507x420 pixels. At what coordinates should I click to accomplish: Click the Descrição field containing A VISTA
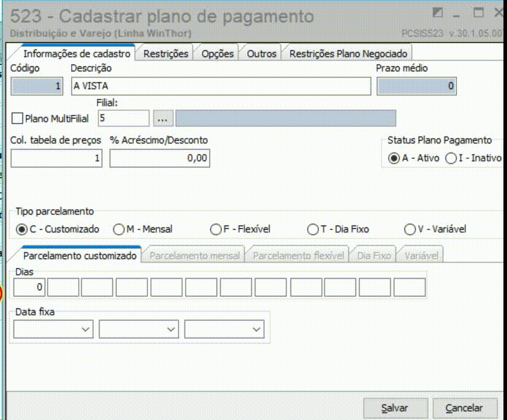221,86
